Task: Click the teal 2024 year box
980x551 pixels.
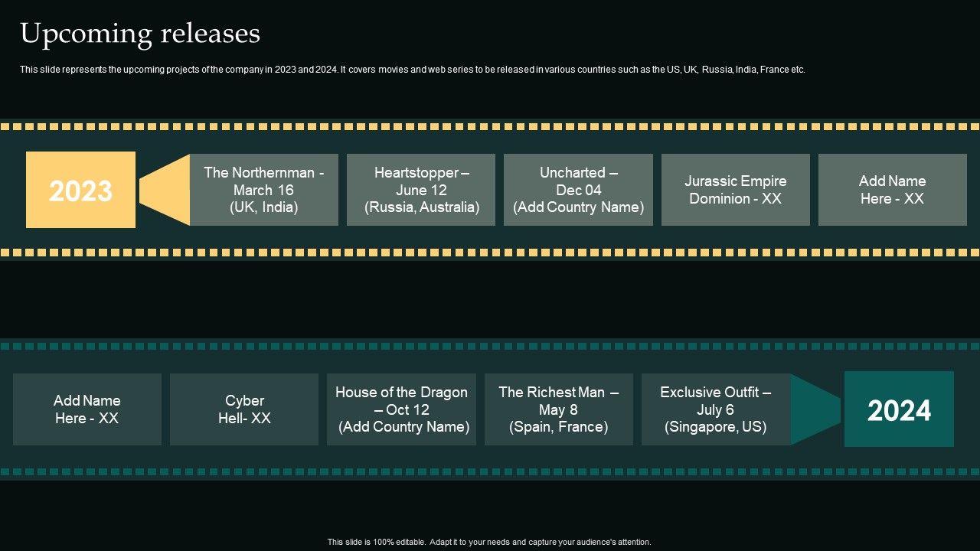Action: pos(899,409)
